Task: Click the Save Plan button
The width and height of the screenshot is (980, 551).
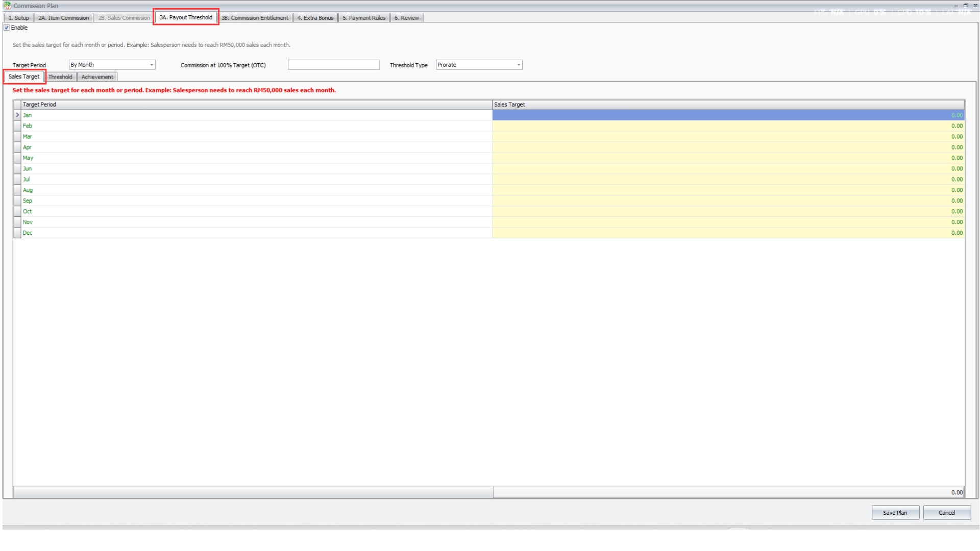Action: coord(895,513)
